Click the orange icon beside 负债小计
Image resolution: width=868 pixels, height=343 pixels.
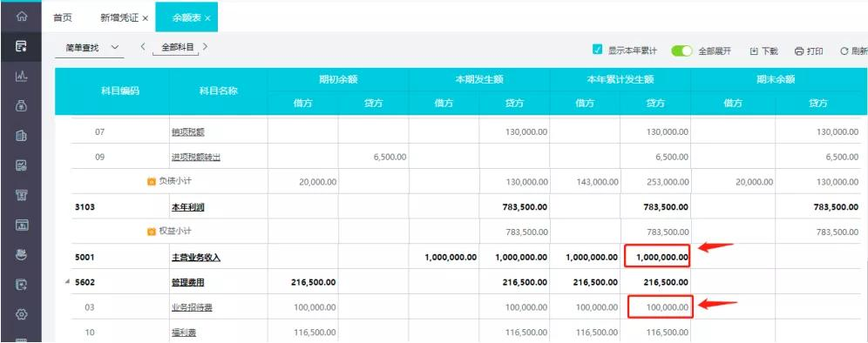point(151,181)
